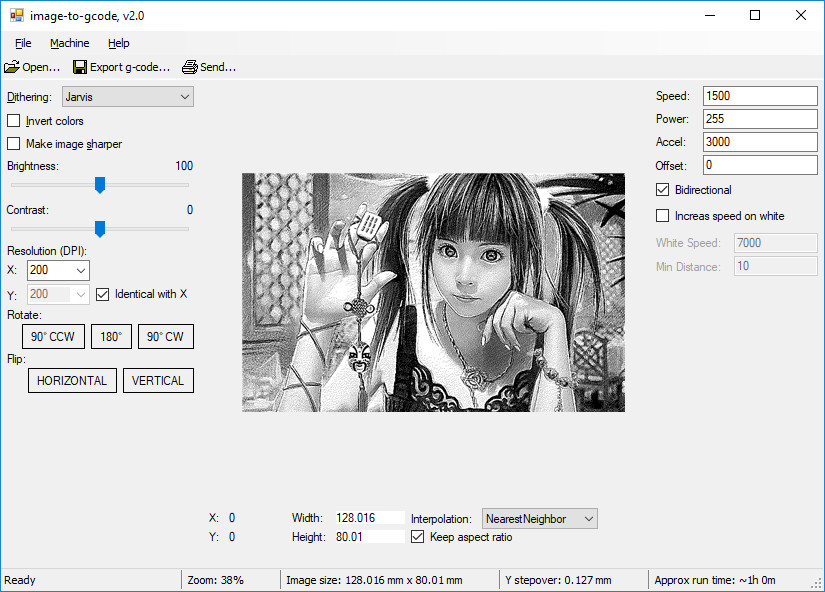Click the Y stepover status text
Viewport: 825px width, 592px height.
(558, 580)
